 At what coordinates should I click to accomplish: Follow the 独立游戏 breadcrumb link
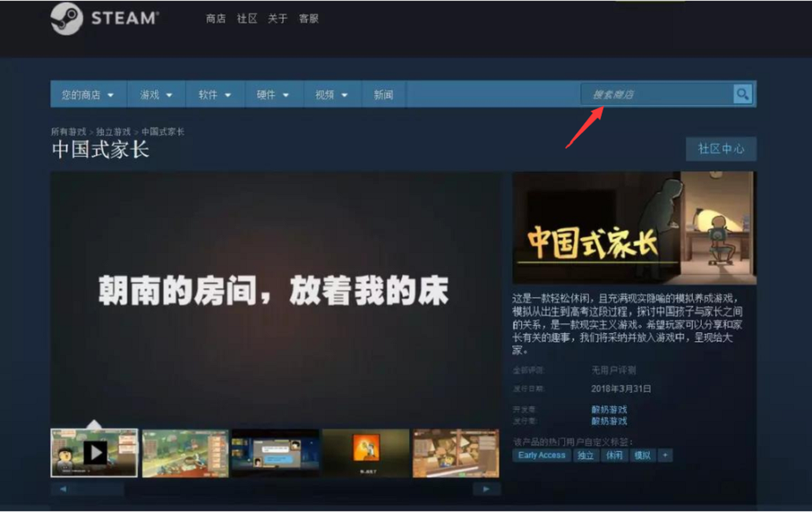[114, 132]
